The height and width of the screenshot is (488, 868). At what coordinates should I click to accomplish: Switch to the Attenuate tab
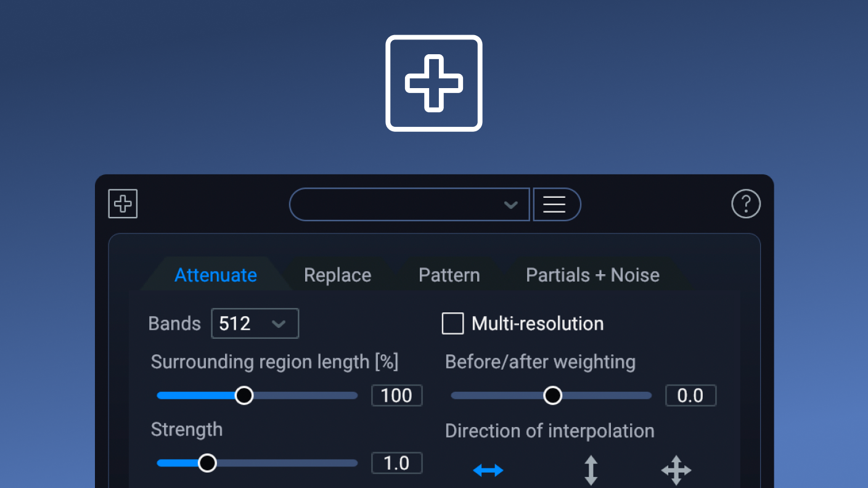click(x=216, y=275)
